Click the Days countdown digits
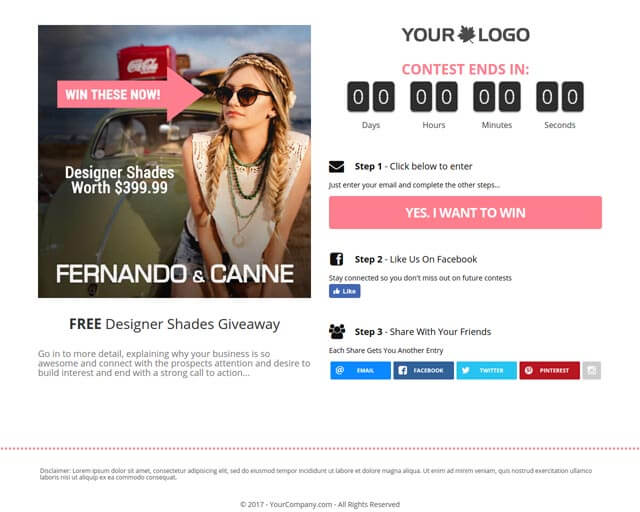Screen dimensions: 640x512 pos(371,97)
